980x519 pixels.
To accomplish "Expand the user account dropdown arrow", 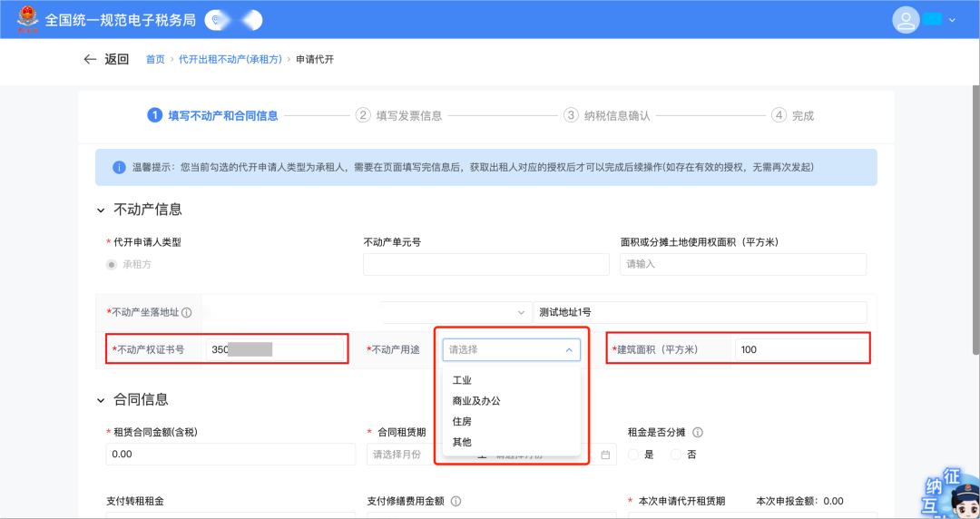I will pyautogui.click(x=952, y=20).
